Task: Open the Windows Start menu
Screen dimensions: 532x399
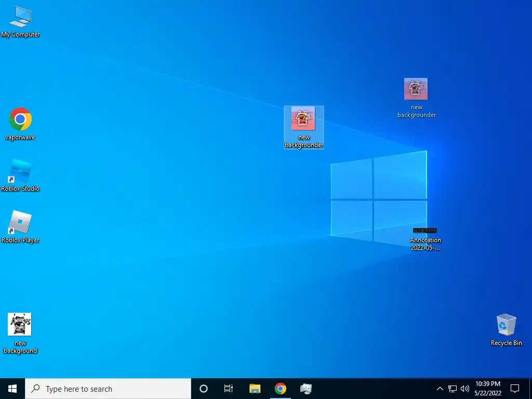Action: (12, 389)
